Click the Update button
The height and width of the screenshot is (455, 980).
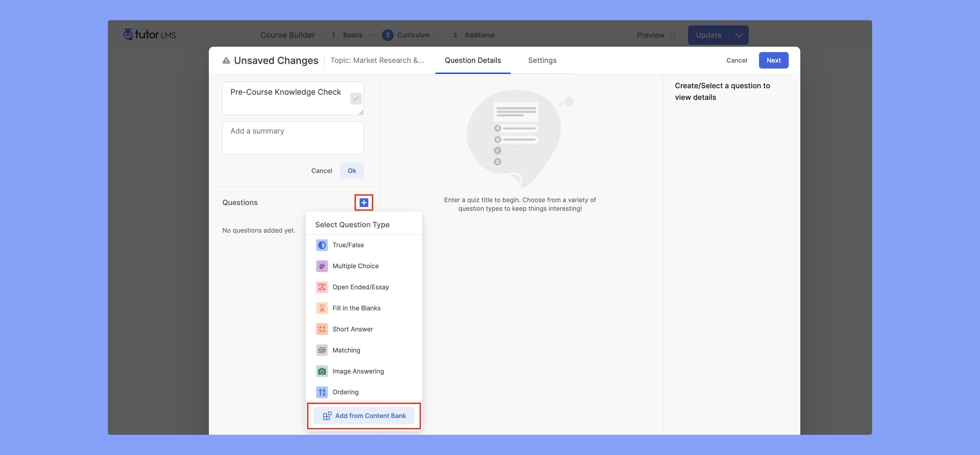(708, 35)
